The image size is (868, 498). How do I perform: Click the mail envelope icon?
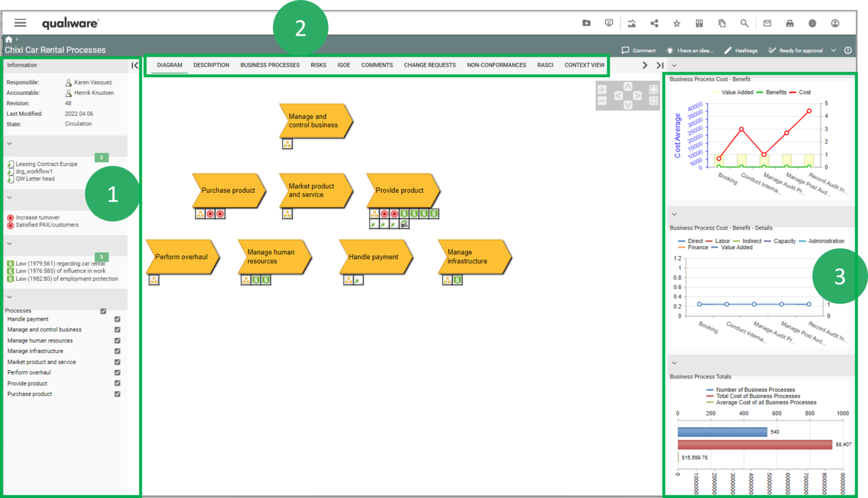(x=767, y=23)
